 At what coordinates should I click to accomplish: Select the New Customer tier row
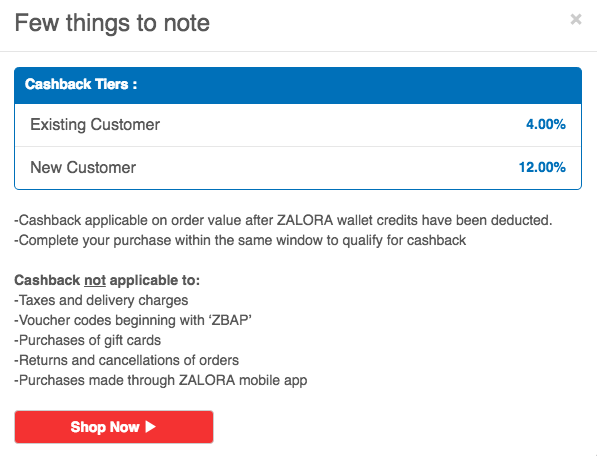(298, 167)
